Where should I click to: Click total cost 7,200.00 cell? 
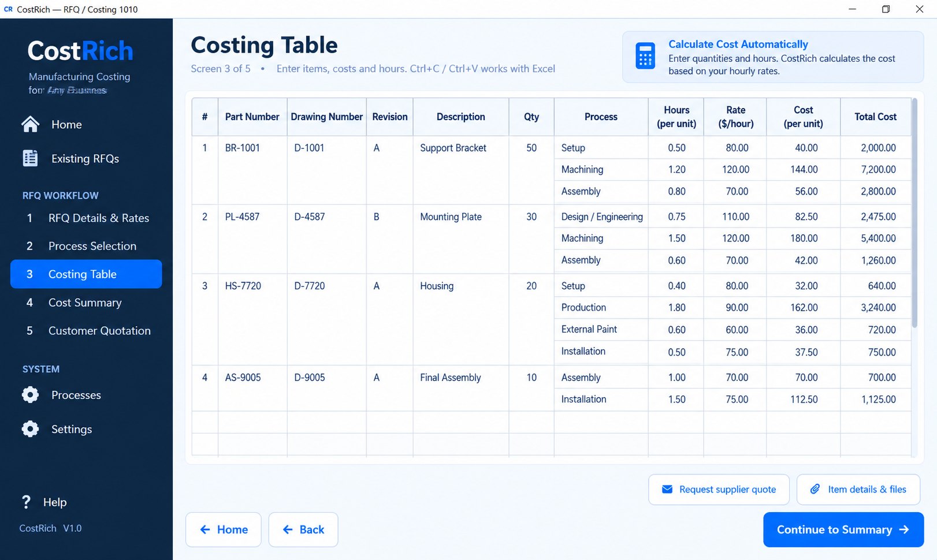coord(876,170)
